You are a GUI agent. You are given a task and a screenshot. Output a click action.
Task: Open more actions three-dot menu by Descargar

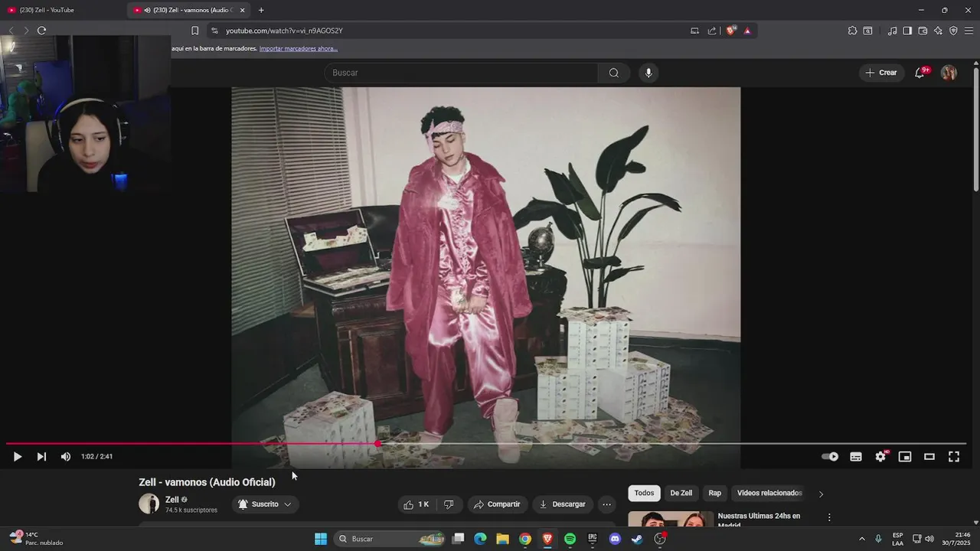(606, 504)
